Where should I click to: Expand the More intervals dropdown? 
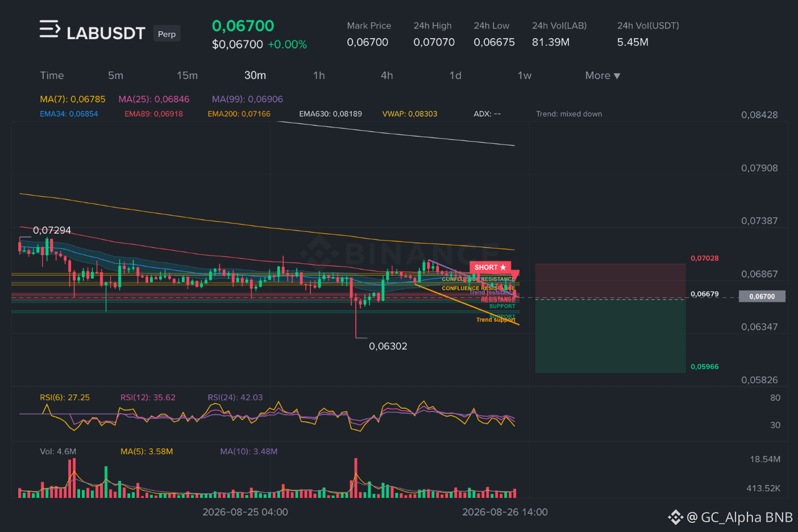click(602, 76)
